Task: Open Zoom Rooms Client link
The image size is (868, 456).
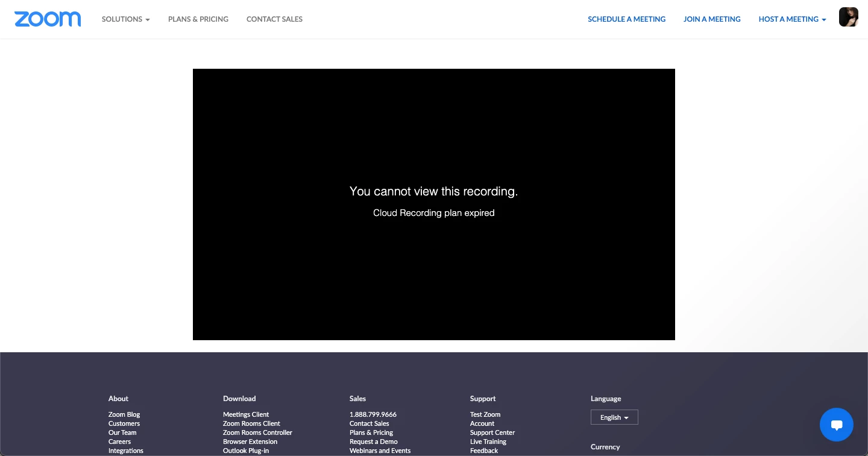Action: [x=251, y=423]
